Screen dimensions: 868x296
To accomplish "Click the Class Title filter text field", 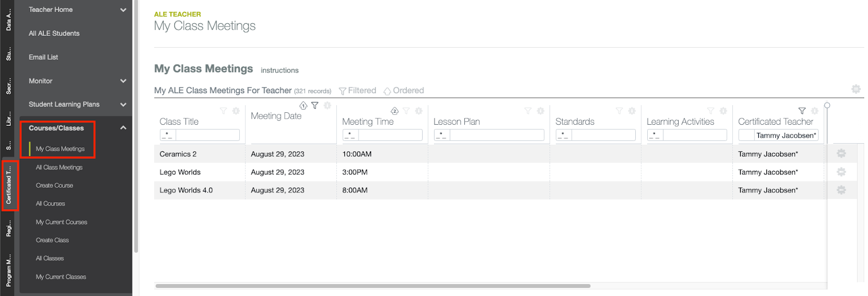I will click(207, 135).
